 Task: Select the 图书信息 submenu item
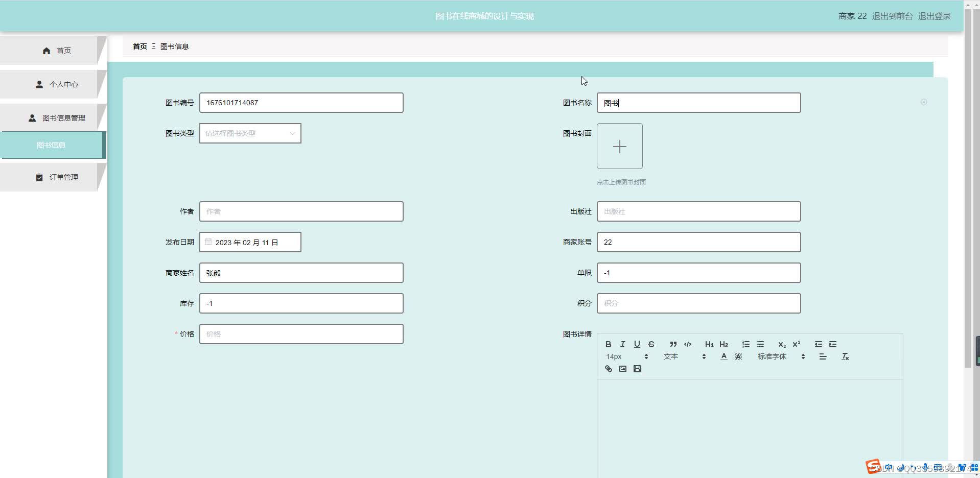(53, 145)
